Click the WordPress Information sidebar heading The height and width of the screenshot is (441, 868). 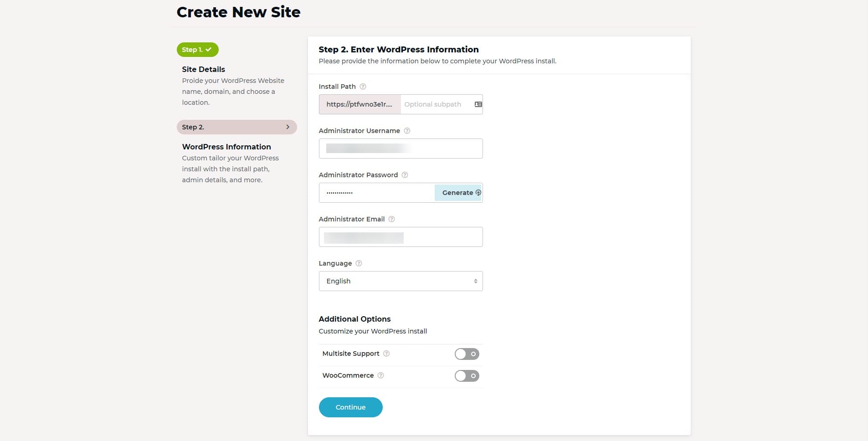point(226,147)
